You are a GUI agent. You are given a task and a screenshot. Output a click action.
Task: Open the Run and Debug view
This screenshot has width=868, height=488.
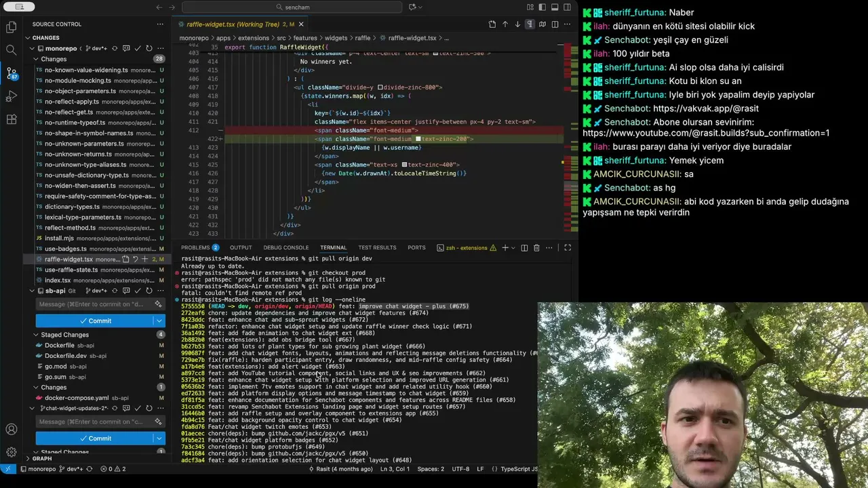point(11,96)
